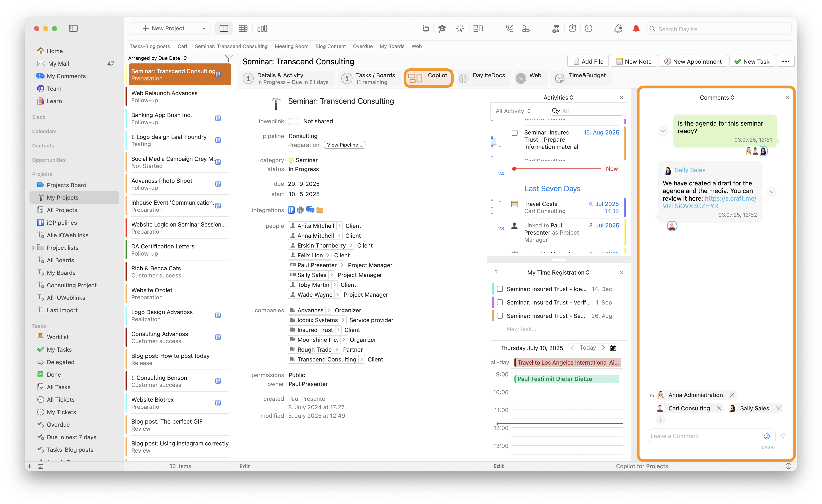Click the yellow Seminar category swatch
Viewport: 822px width, 504px height.
(x=291, y=160)
